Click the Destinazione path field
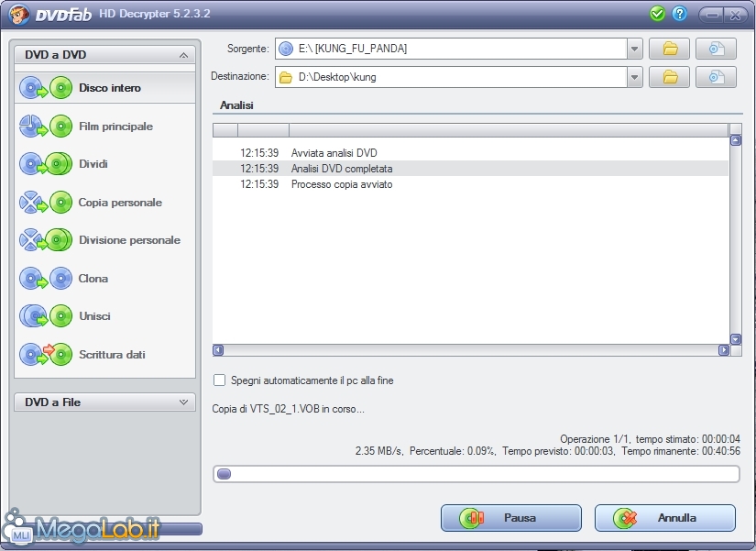This screenshot has width=756, height=551. tap(451, 77)
